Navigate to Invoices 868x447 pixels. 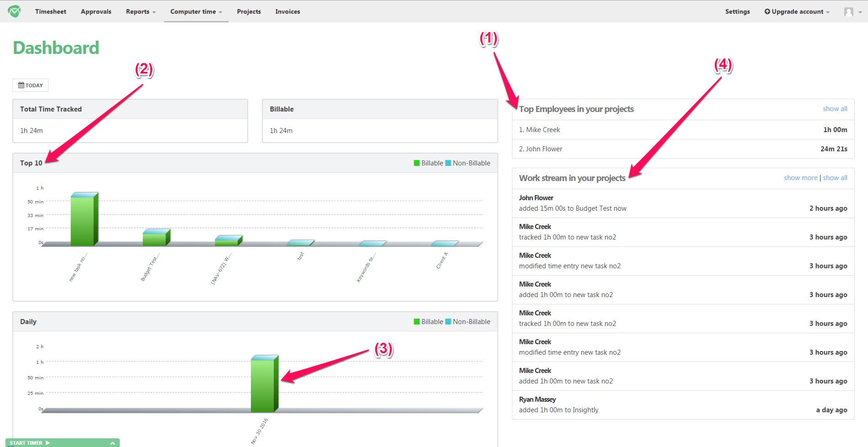coord(288,12)
